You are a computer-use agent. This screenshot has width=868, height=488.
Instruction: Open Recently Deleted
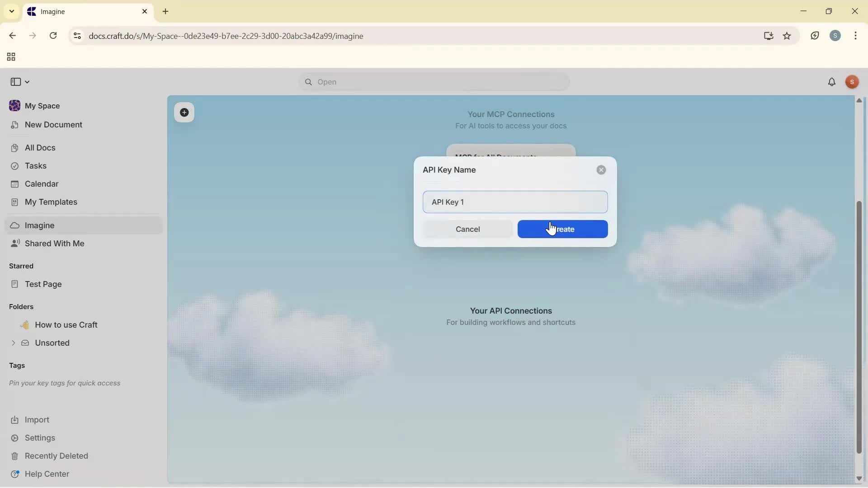[x=56, y=456]
